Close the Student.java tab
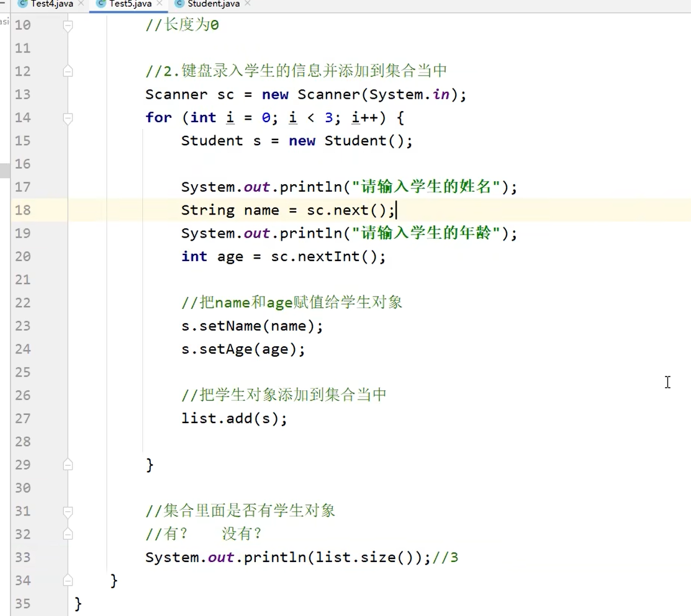 point(247,4)
